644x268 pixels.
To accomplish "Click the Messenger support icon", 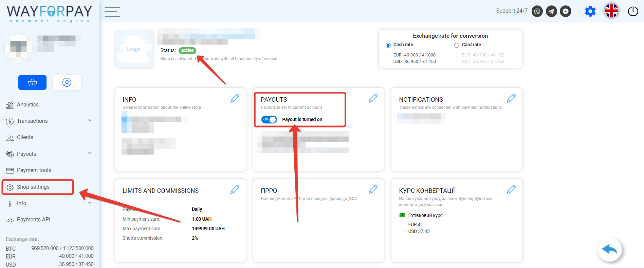I will click(x=566, y=11).
